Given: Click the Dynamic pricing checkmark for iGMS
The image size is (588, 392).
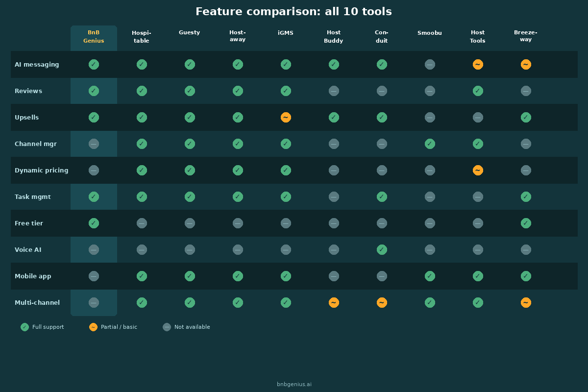Looking at the screenshot, I should point(286,170).
